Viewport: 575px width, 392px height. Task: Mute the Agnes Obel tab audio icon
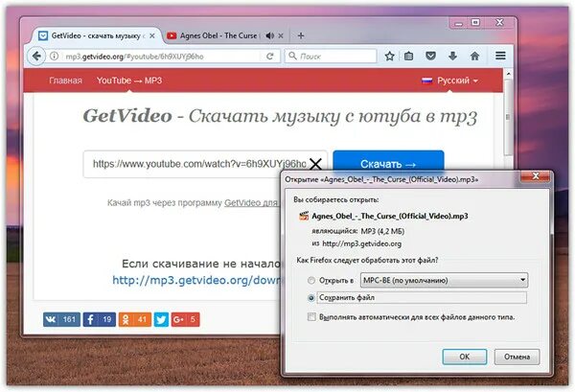[x=270, y=35]
